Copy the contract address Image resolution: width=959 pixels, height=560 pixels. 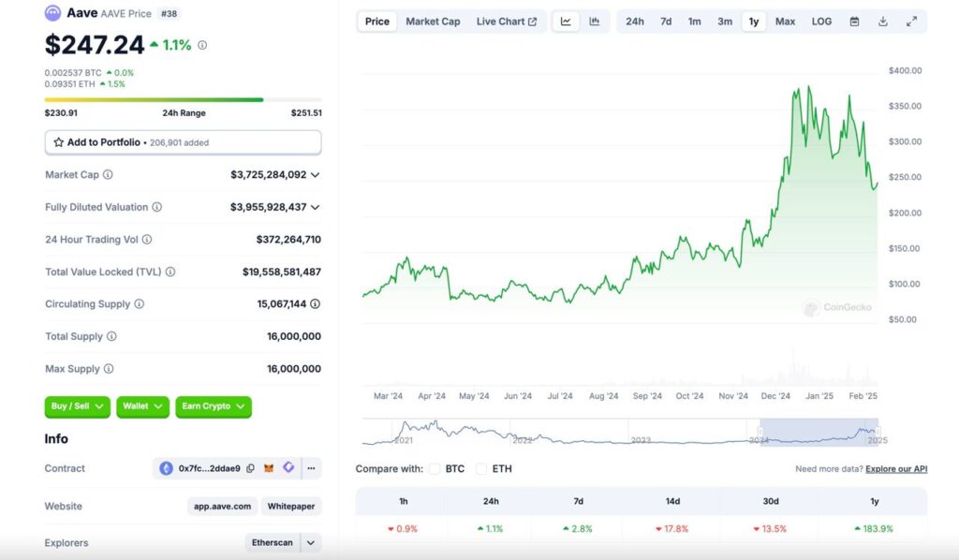pyautogui.click(x=251, y=468)
